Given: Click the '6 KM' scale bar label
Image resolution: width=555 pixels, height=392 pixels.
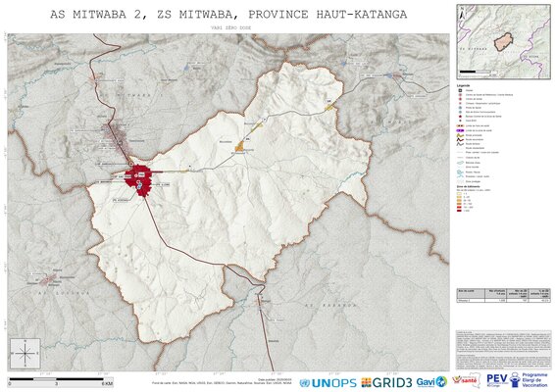Looking at the screenshot, I should (108, 383).
